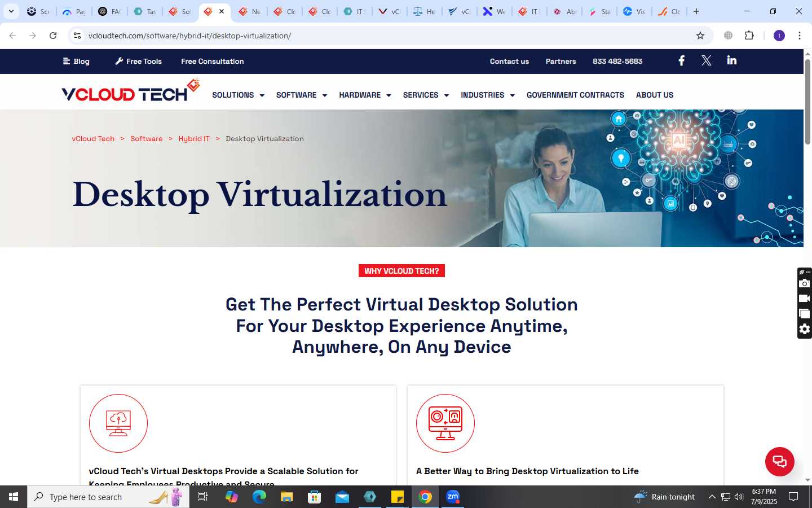812x508 pixels.
Task: Expand the SOFTWARE dropdown menu
Action: point(301,95)
